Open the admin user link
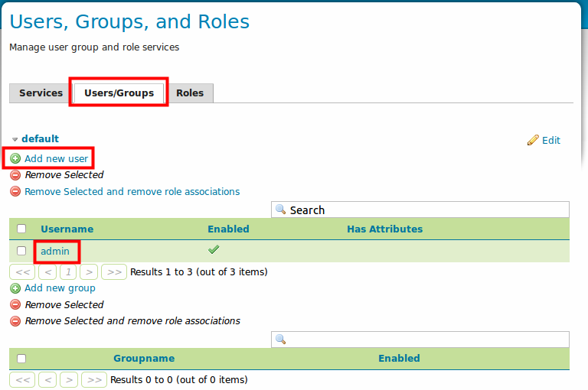This screenshot has height=390, width=588. coord(55,251)
